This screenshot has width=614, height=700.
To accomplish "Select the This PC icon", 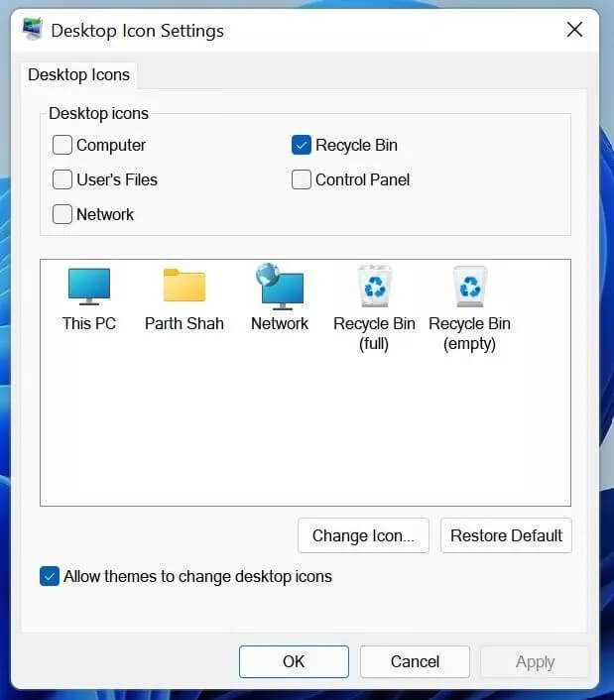I will click(89, 287).
